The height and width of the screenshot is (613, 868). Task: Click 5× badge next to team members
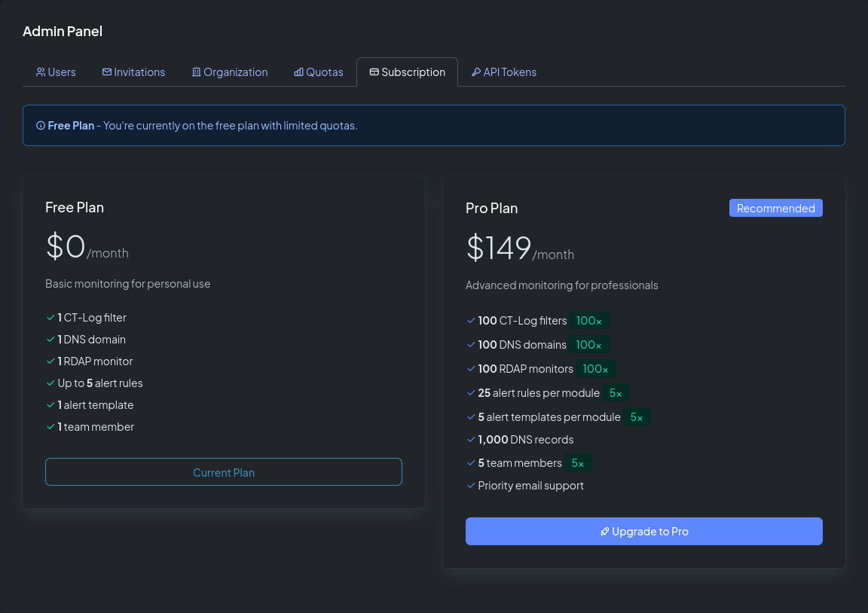(578, 462)
